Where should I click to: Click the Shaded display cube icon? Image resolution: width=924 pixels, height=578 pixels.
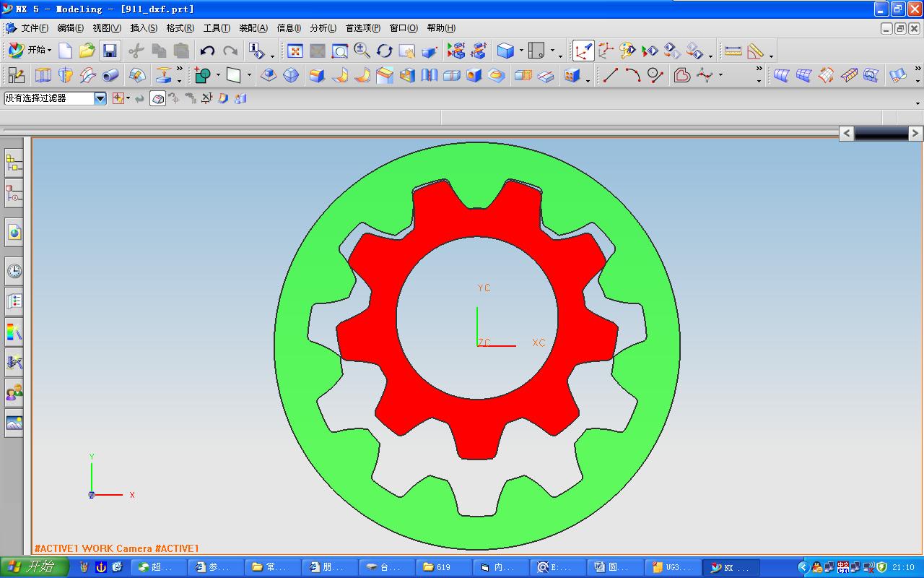(505, 51)
